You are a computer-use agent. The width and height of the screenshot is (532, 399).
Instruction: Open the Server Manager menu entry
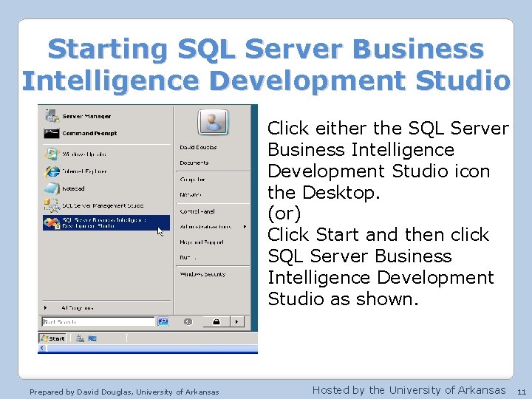pyautogui.click(x=86, y=116)
